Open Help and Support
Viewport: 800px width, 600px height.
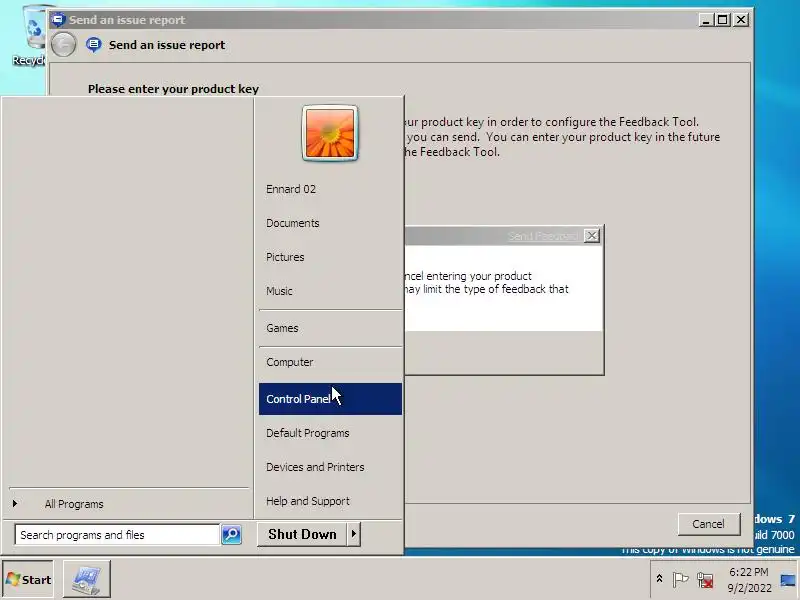click(x=330, y=501)
